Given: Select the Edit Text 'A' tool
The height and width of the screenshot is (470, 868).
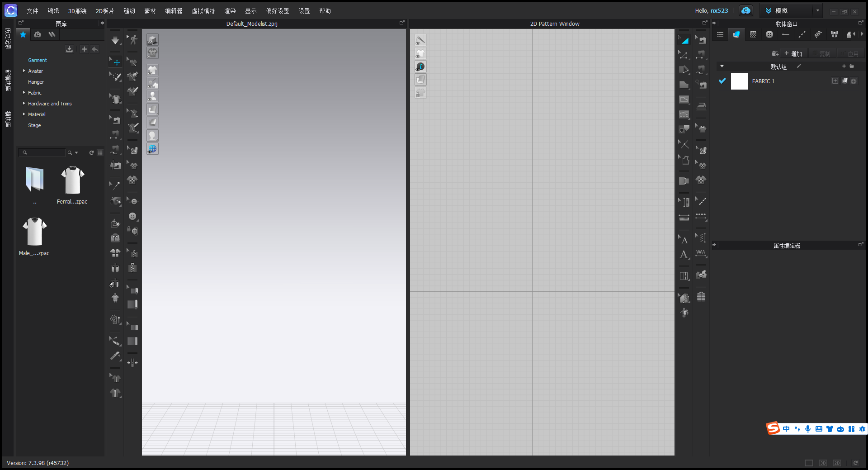Looking at the screenshot, I should 684,239.
